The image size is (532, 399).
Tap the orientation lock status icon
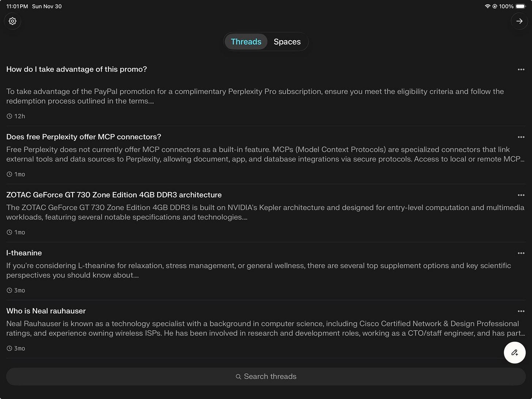495,6
